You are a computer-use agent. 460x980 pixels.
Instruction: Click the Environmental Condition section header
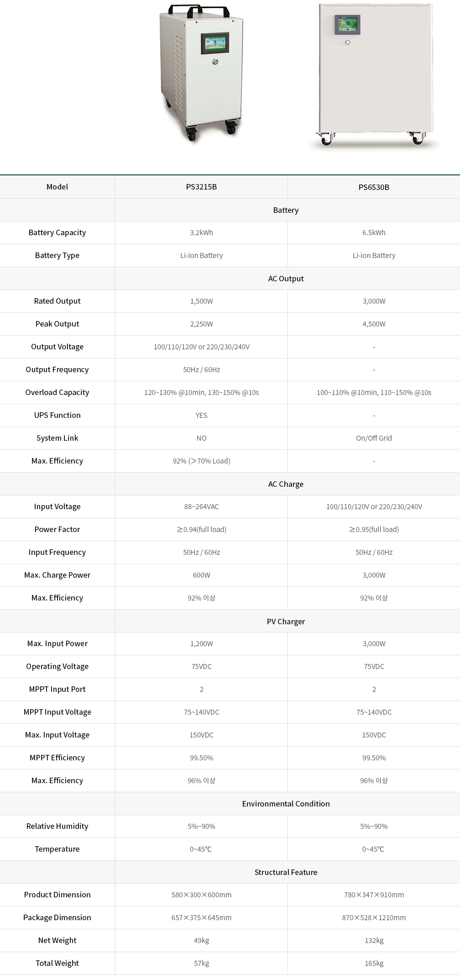286,804
